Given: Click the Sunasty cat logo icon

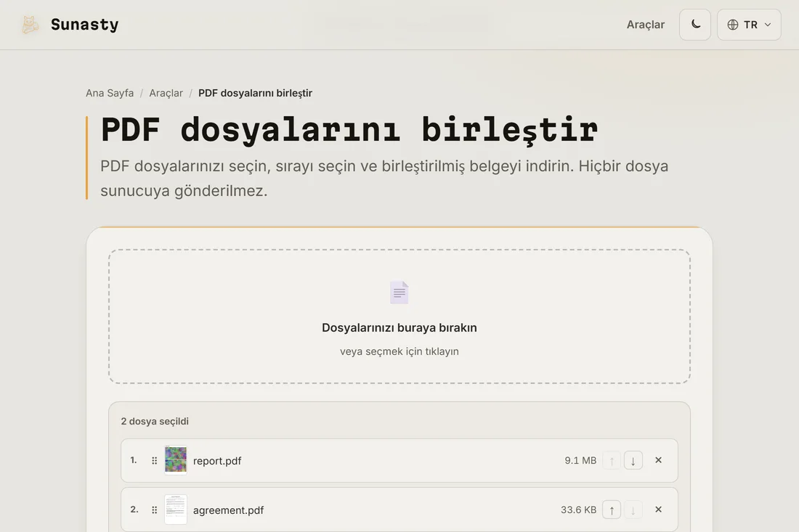Looking at the screenshot, I should pos(30,25).
